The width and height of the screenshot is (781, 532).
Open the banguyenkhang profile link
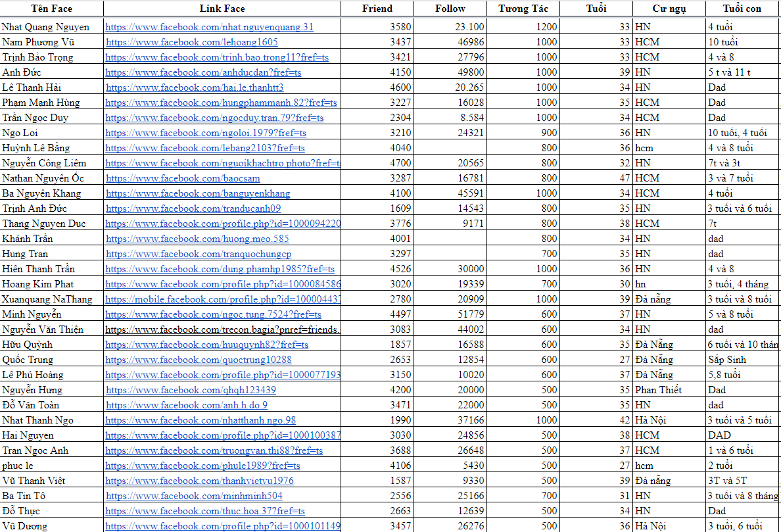coord(197,193)
